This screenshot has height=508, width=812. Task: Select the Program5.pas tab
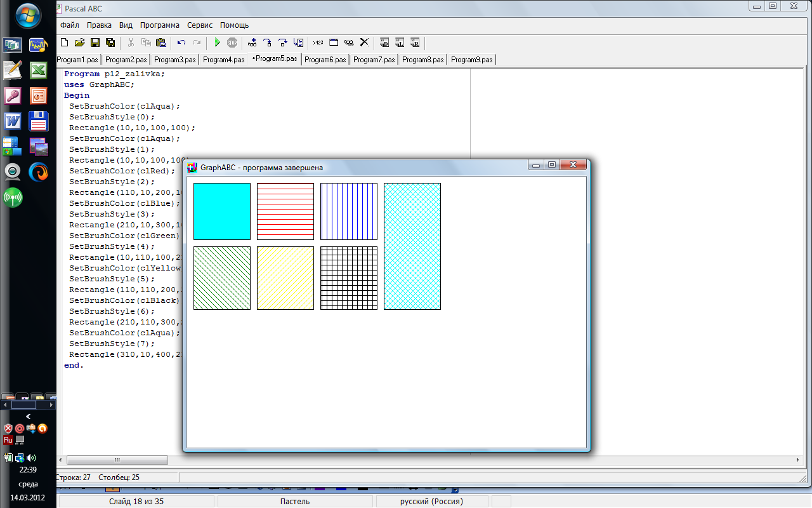[274, 58]
